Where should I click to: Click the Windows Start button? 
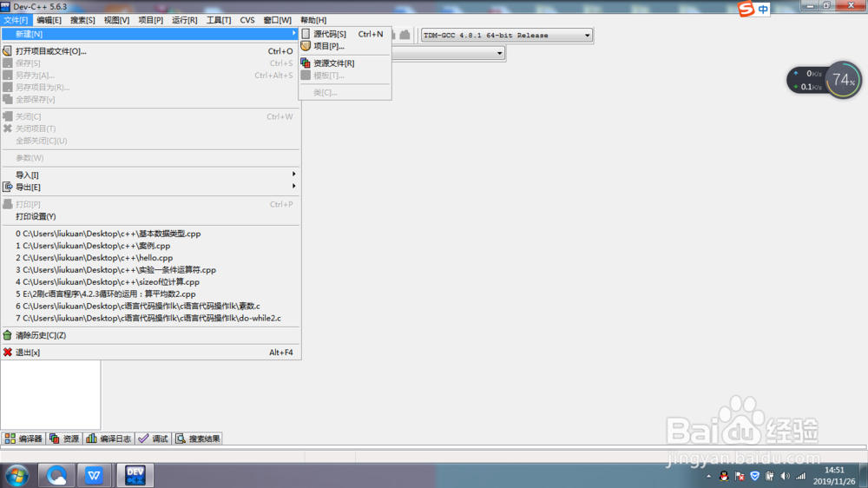(17, 475)
